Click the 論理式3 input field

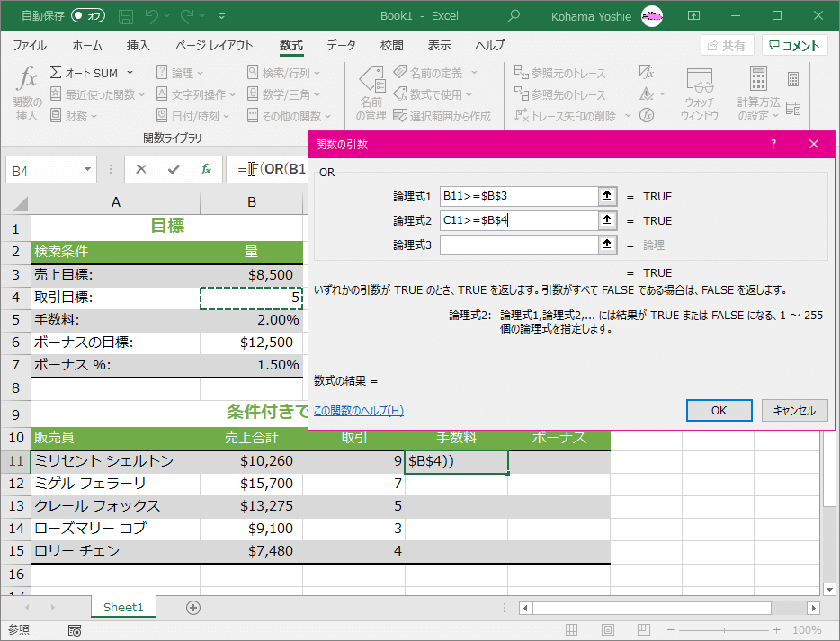tap(518, 245)
